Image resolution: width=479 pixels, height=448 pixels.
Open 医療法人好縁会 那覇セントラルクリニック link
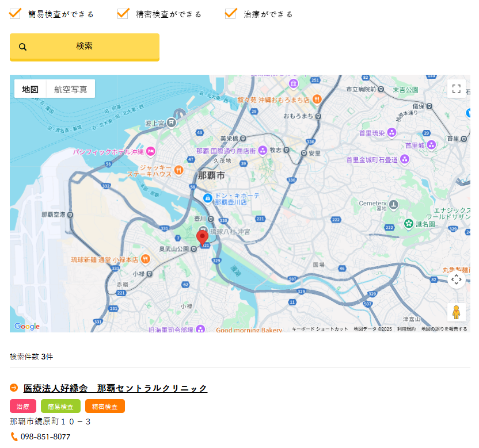pyautogui.click(x=116, y=388)
